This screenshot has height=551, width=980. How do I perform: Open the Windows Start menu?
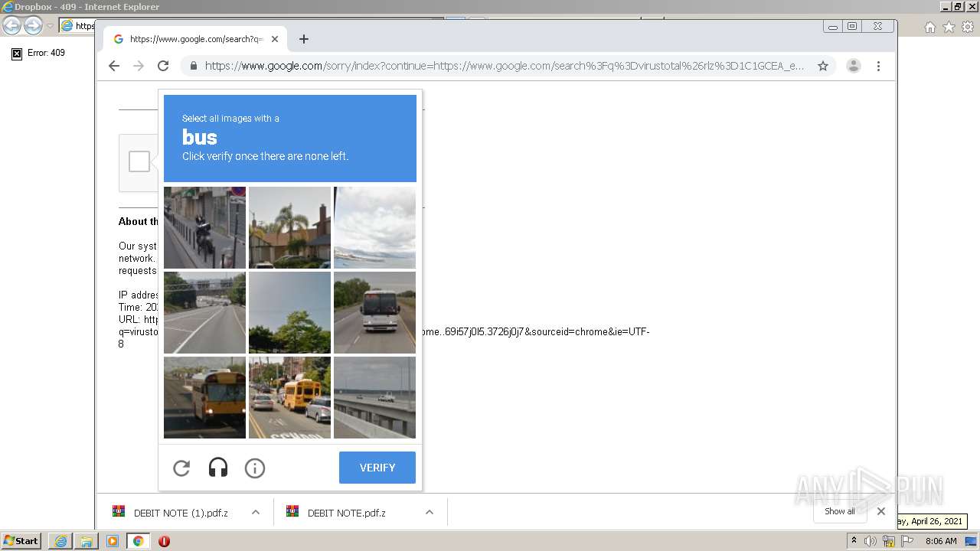[x=21, y=541]
